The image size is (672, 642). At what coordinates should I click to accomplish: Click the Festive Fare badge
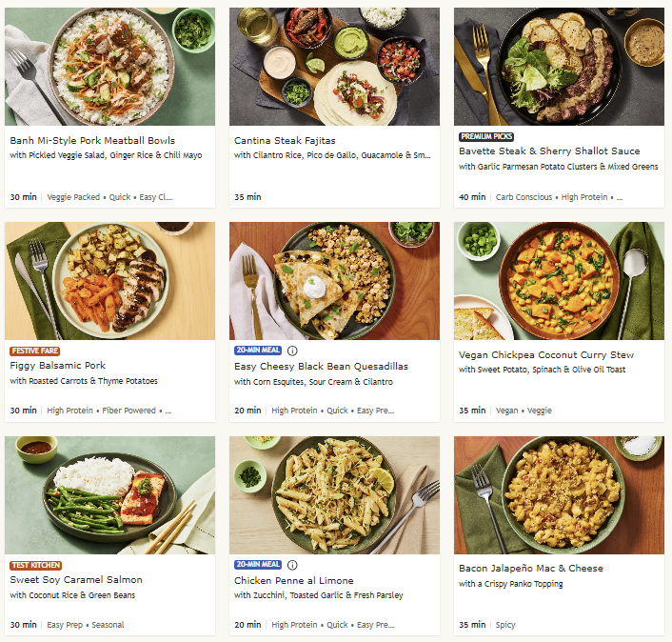coord(35,351)
